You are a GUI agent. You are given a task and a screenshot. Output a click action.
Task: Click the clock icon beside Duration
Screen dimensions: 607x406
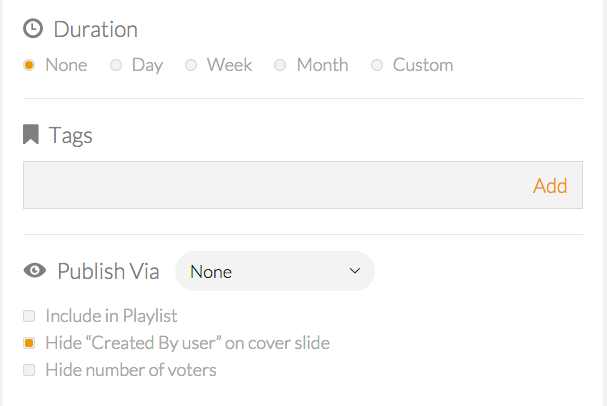coord(33,29)
